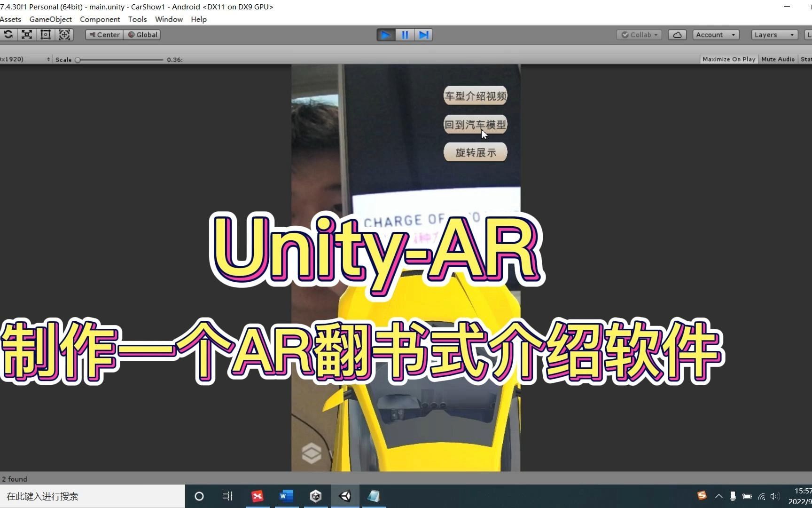812x508 pixels.
Task: Open the game view resolution dropdown
Action: pos(25,59)
